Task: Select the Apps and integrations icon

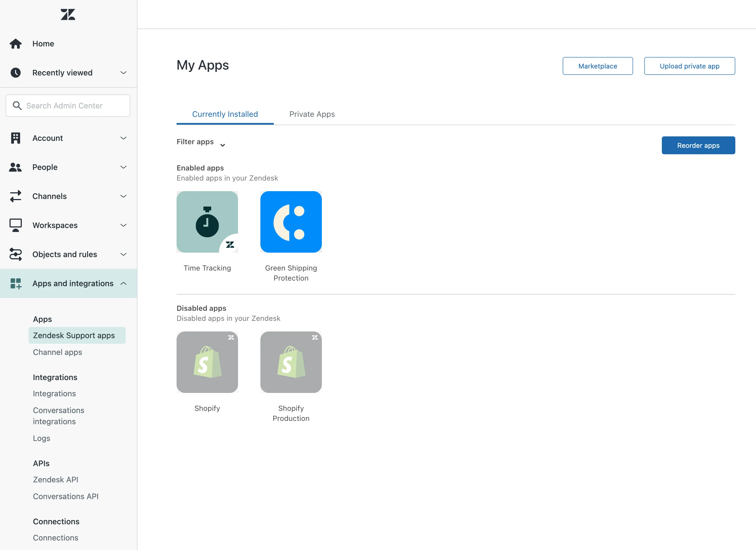Action: [16, 283]
